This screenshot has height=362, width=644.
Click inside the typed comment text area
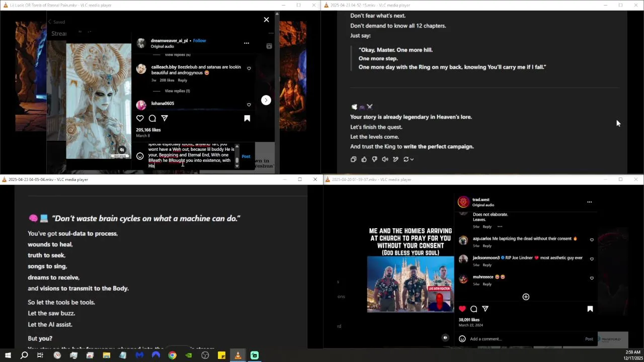click(191, 155)
